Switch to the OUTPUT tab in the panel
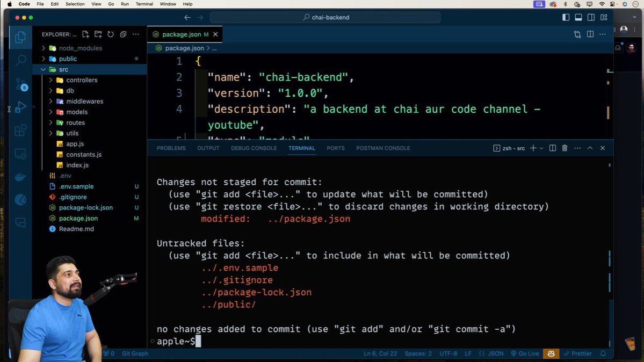The height and width of the screenshot is (362, 644). click(208, 148)
